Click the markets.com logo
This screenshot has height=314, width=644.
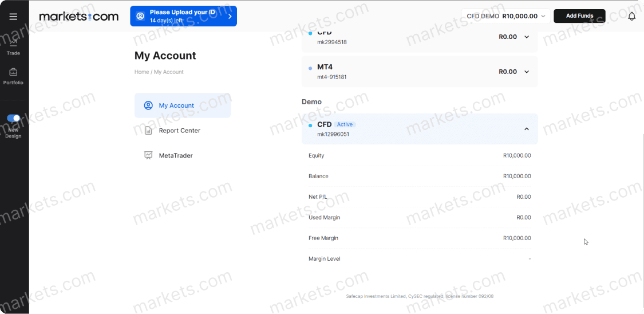click(x=79, y=17)
